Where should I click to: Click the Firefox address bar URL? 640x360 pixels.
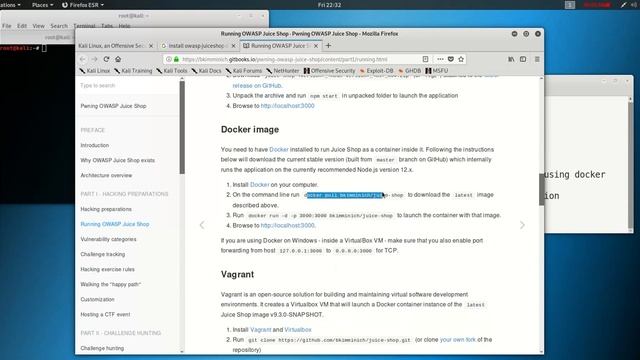tap(285, 59)
